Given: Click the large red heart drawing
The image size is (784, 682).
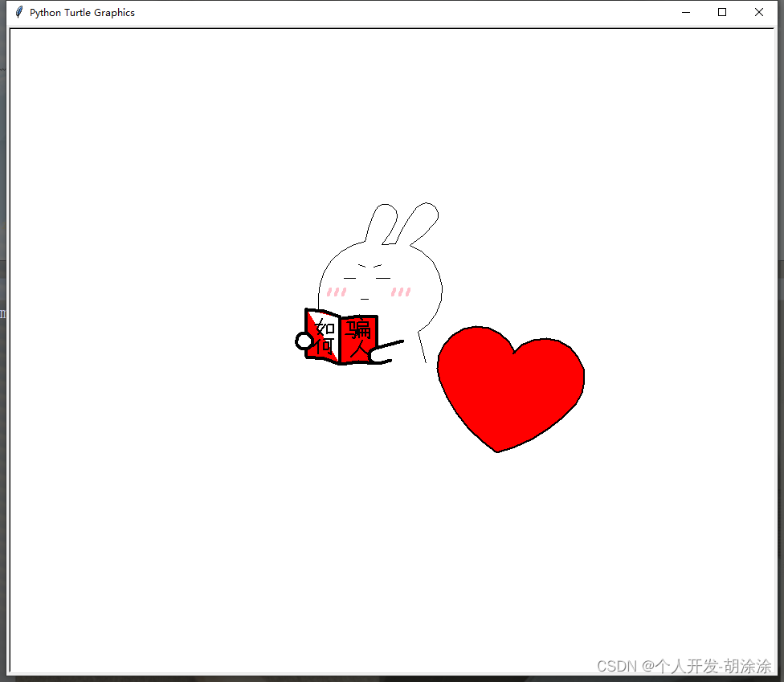Looking at the screenshot, I should tap(511, 389).
